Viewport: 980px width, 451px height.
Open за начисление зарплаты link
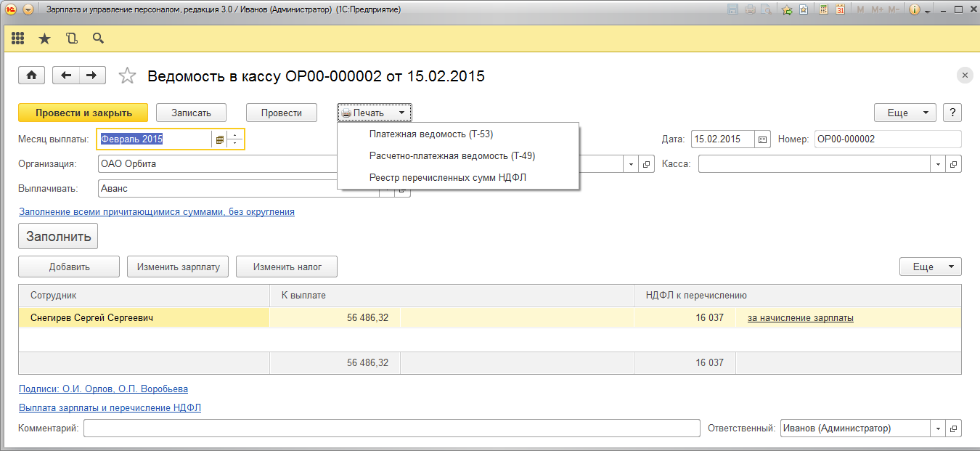click(x=801, y=317)
